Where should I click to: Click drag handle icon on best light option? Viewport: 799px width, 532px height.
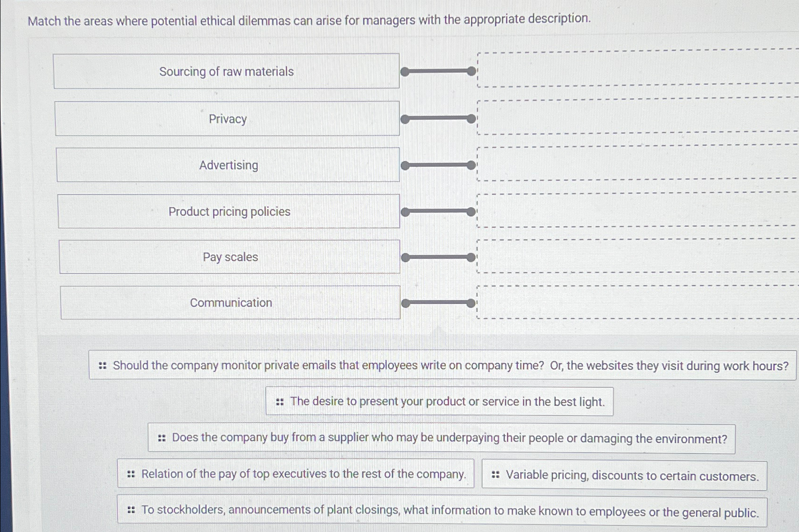(x=280, y=402)
